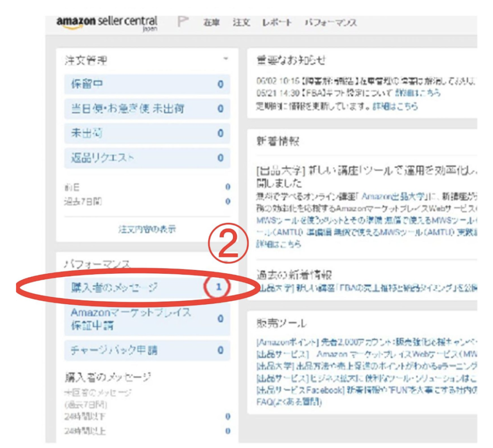Open the パフォーマンス menu in header
This screenshot has height=448, width=493.
(330, 23)
